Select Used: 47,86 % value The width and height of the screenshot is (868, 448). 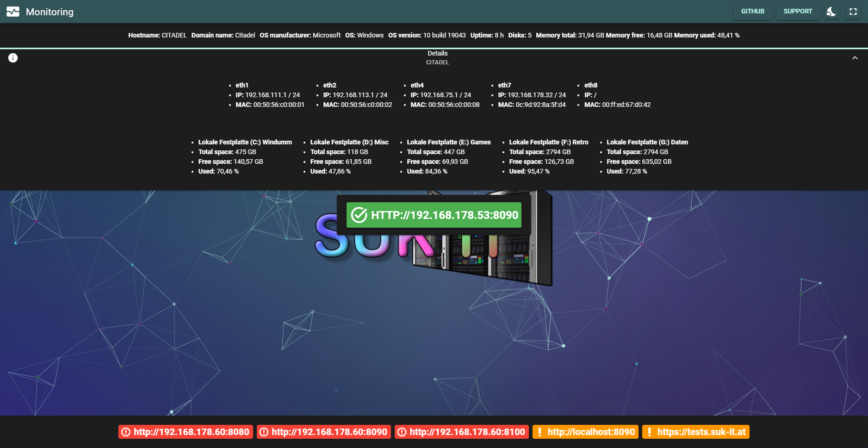[x=330, y=171]
